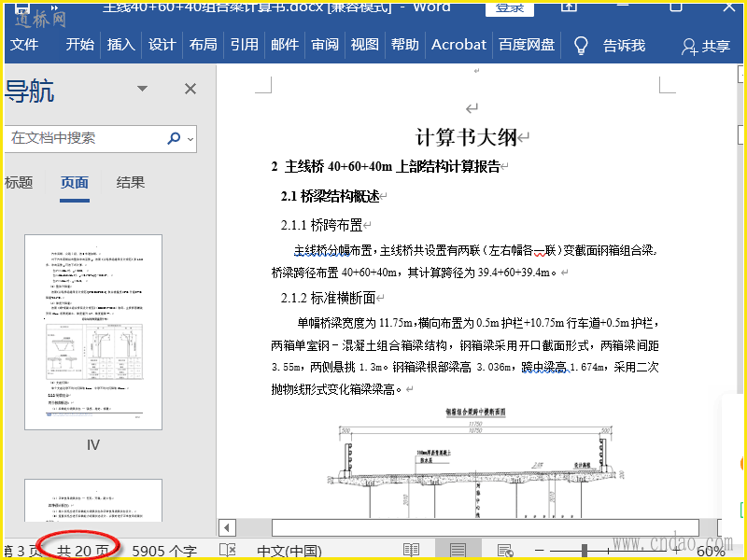The image size is (747, 560).
Task: Switch to the Acrobat ribbon tab
Action: click(x=458, y=45)
